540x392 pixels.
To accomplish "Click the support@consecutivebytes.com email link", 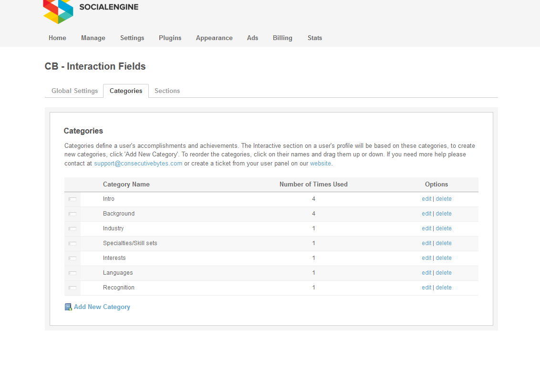I will (138, 163).
